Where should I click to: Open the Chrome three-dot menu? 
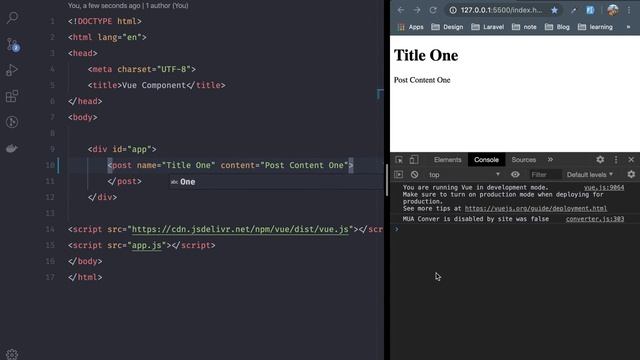(x=629, y=10)
